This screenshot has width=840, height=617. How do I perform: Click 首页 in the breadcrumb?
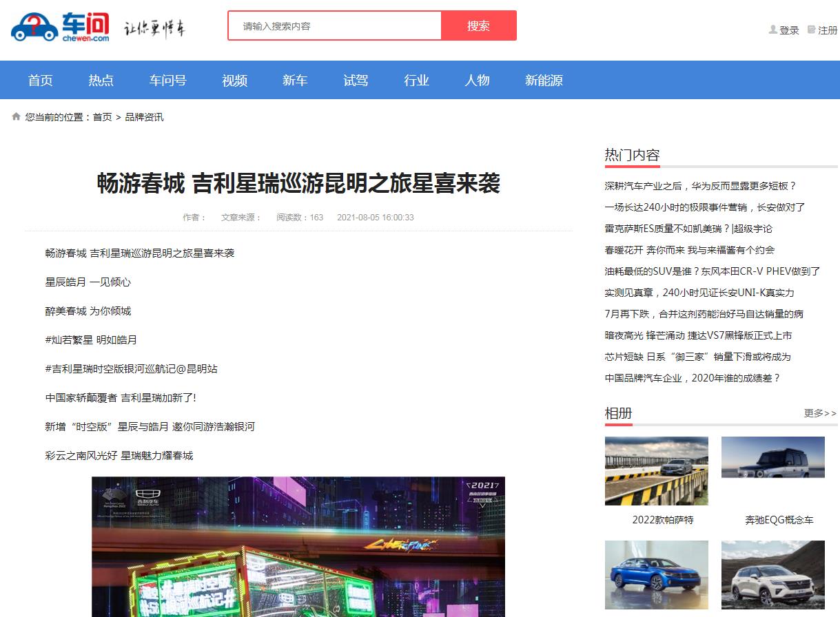(x=103, y=117)
